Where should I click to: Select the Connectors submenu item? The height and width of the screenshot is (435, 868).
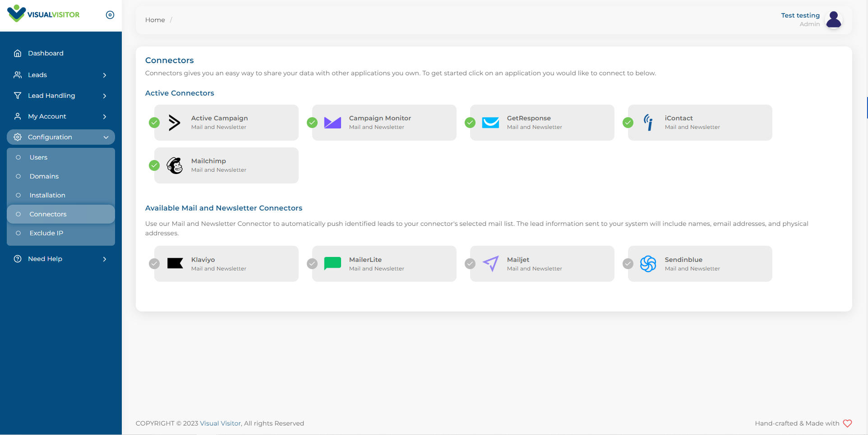61,214
